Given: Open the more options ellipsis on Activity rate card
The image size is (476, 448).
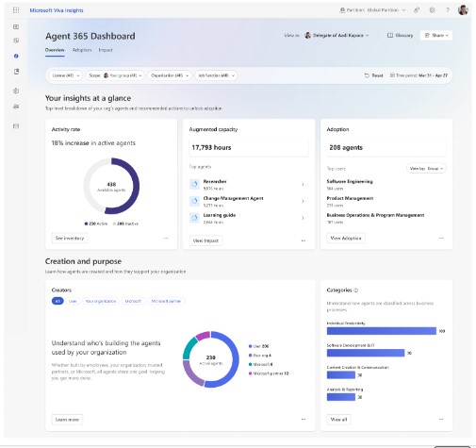Looking at the screenshot, I should tap(166, 238).
